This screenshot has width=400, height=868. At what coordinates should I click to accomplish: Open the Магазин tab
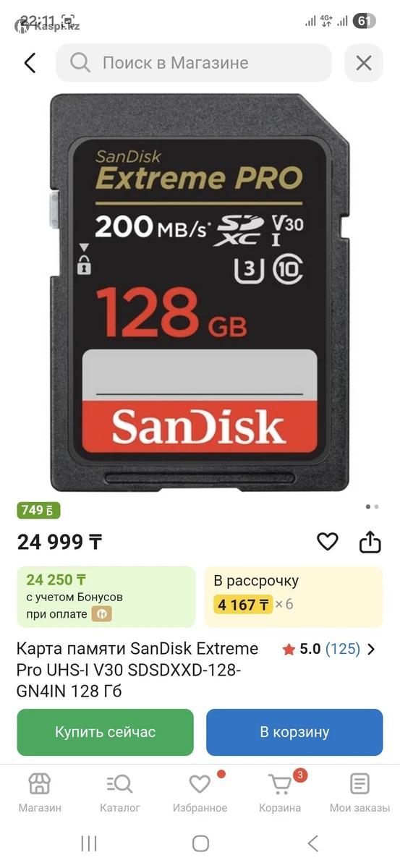coord(40,793)
